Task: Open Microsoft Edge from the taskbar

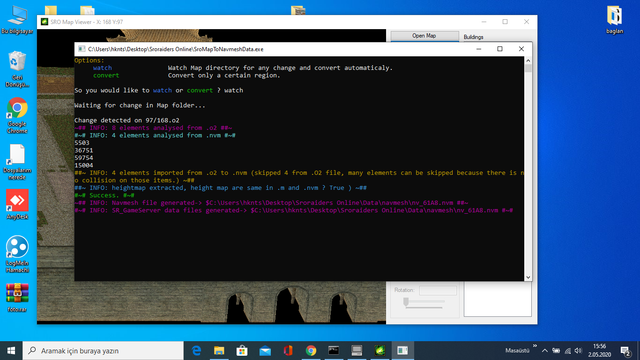Action: [x=196, y=351]
